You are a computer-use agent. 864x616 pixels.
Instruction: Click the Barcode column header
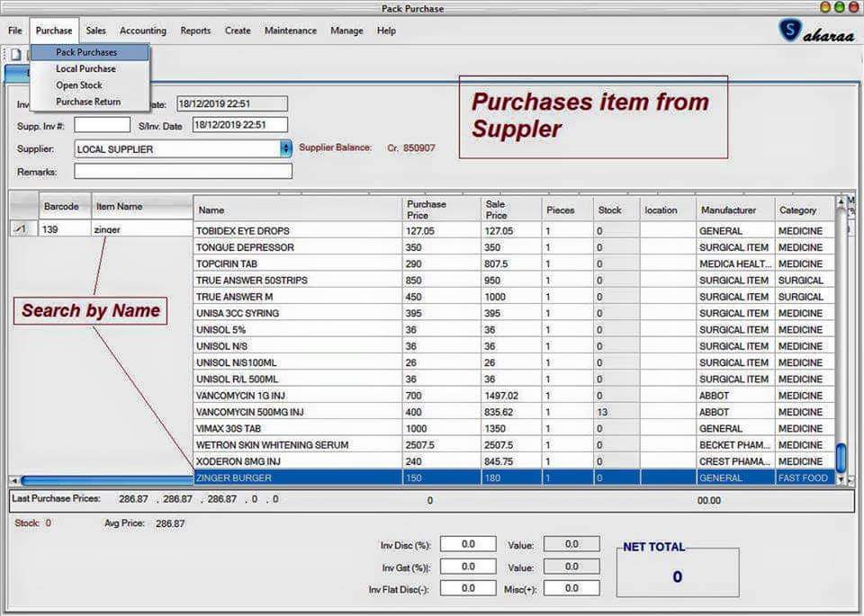click(65, 207)
